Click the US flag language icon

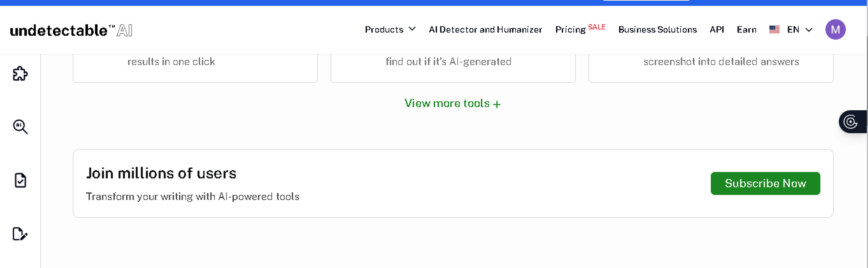pos(774,30)
